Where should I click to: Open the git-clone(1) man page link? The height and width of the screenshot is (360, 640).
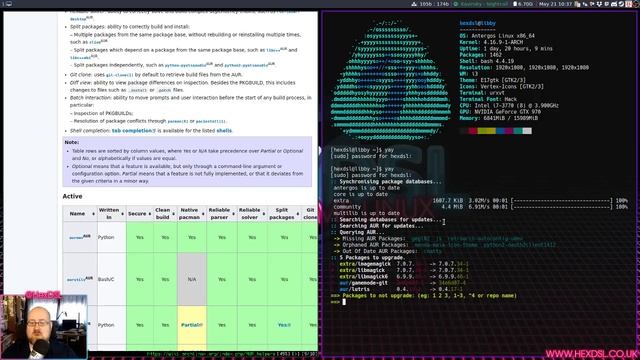point(120,75)
